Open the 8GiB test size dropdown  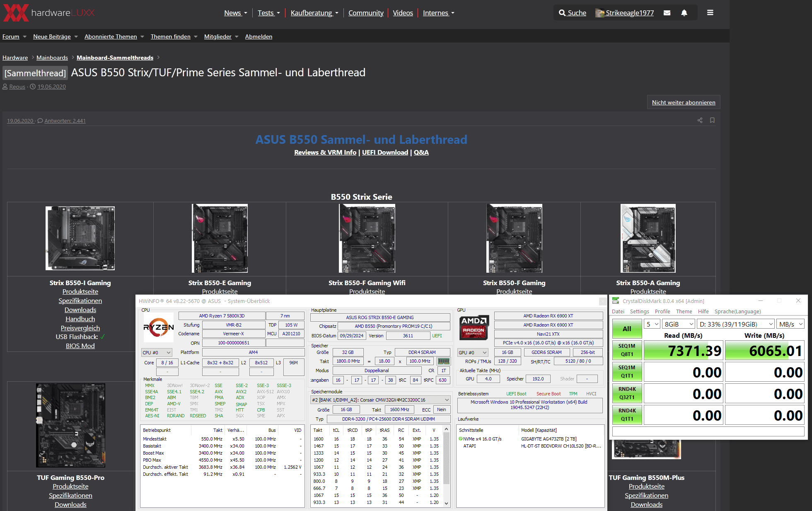coord(679,324)
